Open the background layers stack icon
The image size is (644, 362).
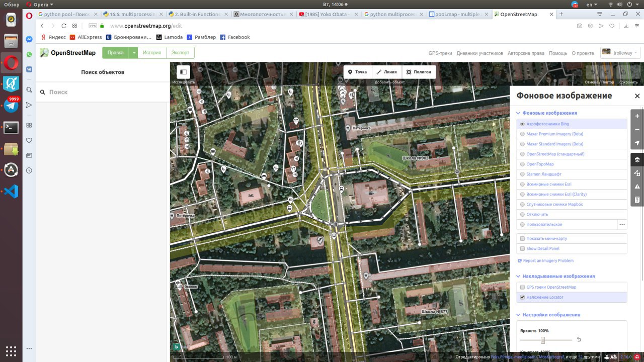637,160
